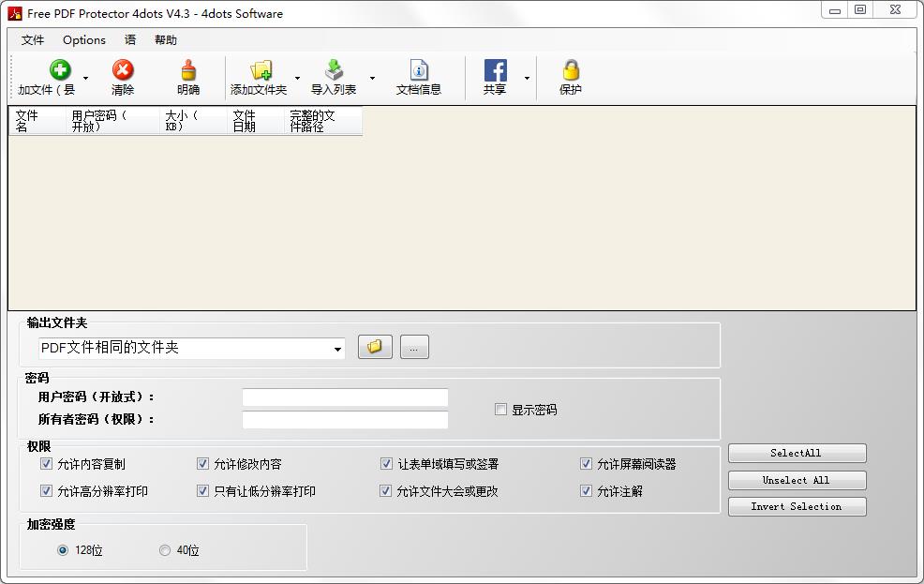
Task: Uncheck 允许内容复制 permission
Action: pos(47,464)
